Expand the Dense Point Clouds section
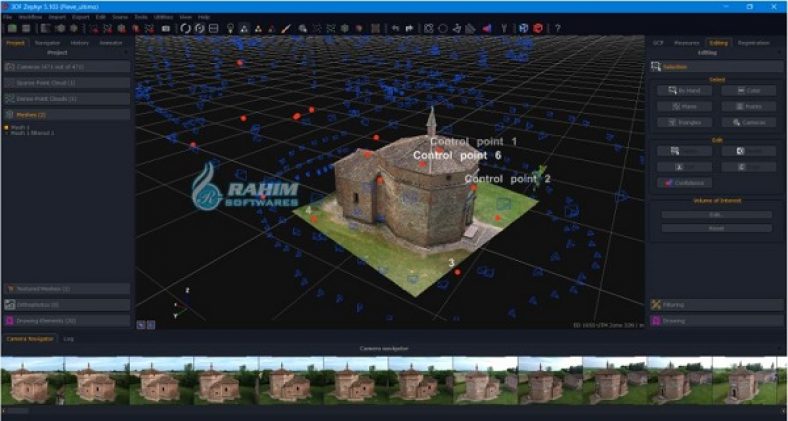 point(66,99)
